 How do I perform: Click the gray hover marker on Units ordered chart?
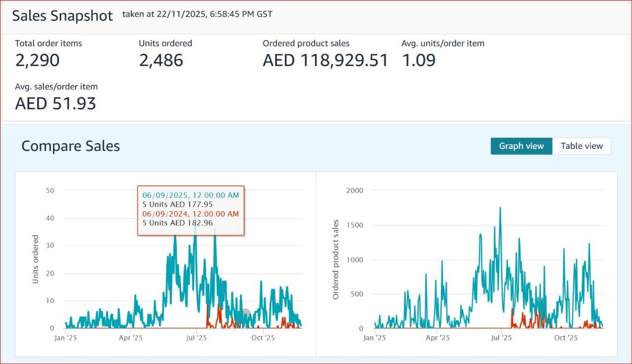pyautogui.click(x=245, y=314)
